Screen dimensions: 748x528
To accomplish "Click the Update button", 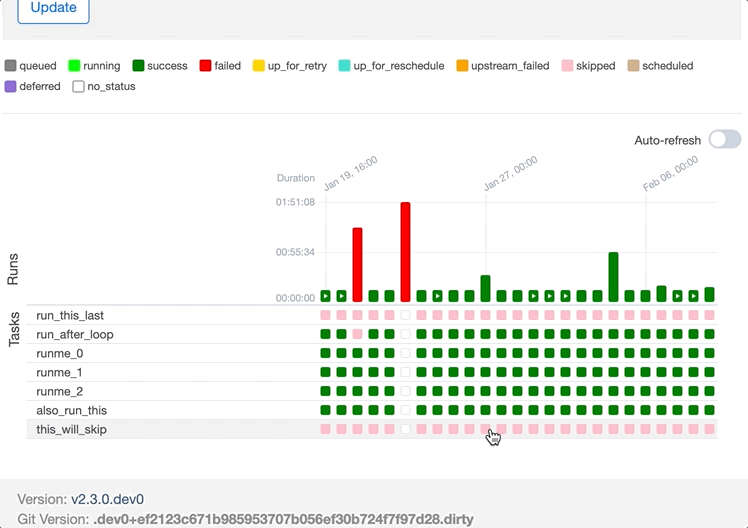I will click(53, 8).
